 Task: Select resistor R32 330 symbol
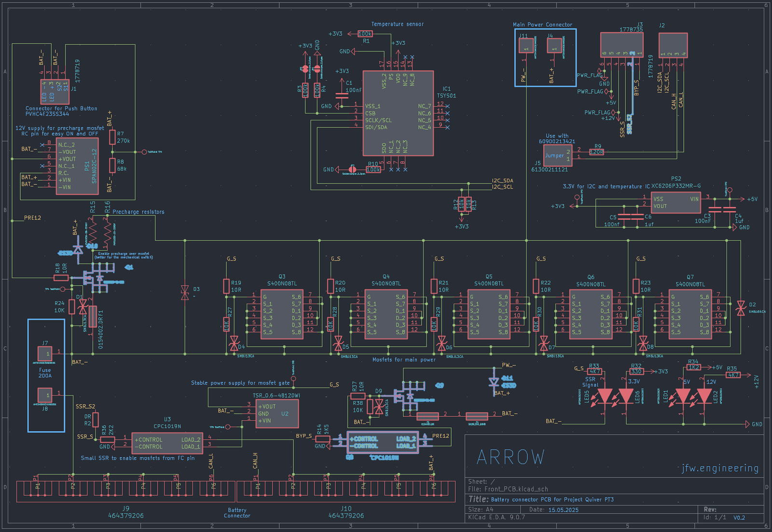tap(637, 371)
